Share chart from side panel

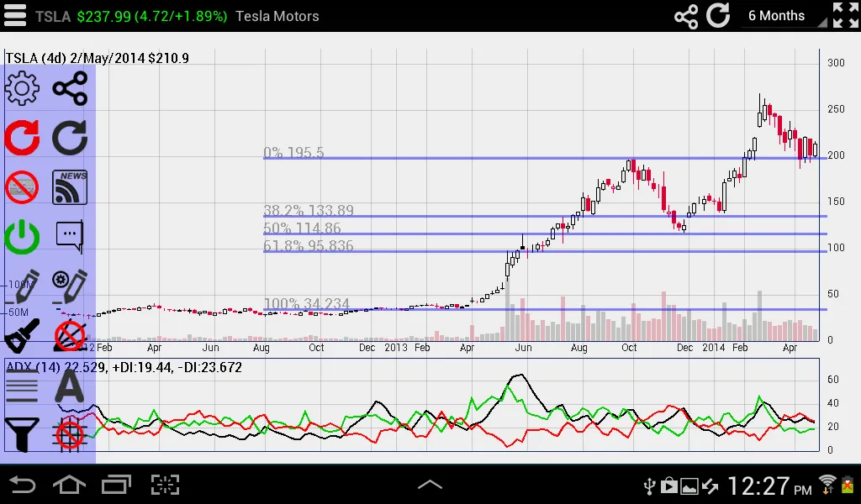click(x=70, y=87)
